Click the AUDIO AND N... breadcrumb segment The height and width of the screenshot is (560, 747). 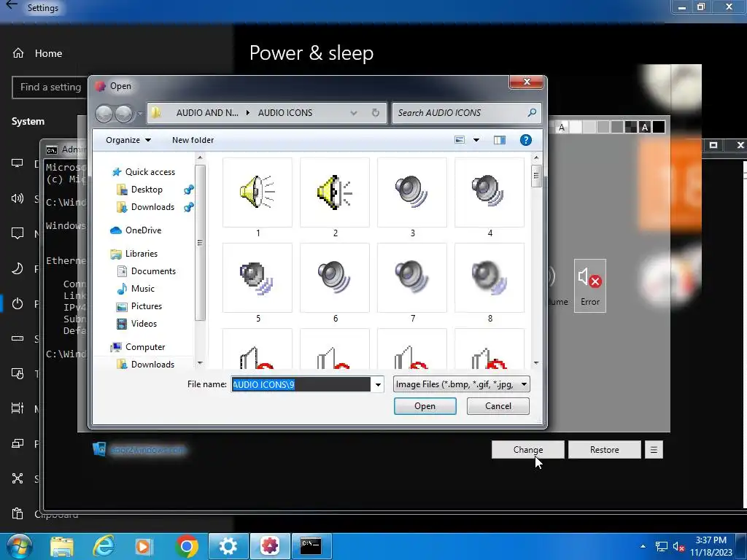click(207, 113)
